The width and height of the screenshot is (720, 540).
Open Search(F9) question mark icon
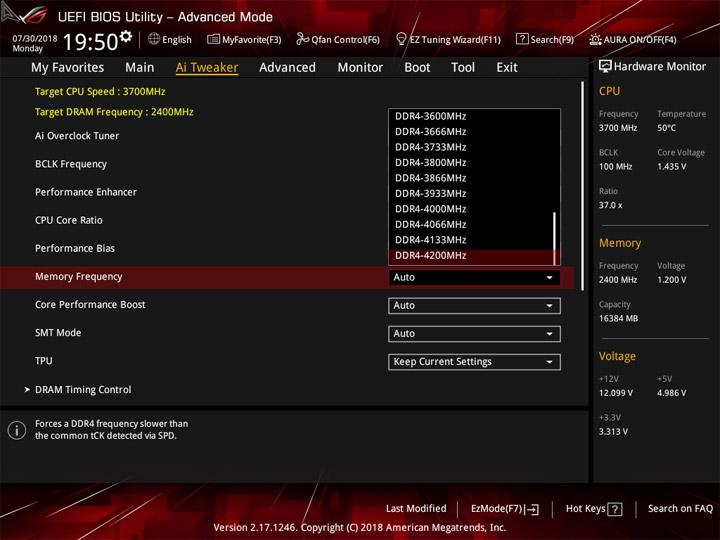point(522,39)
